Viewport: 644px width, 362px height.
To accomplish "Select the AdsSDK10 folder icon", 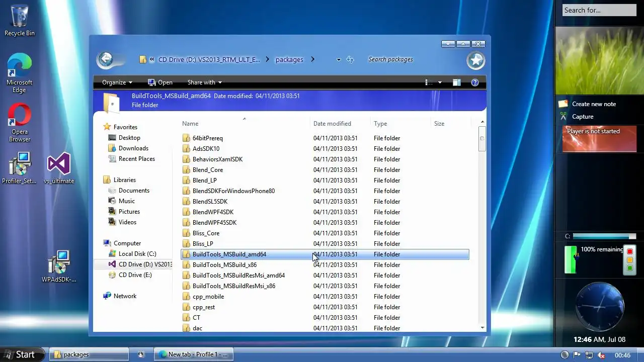I will click(186, 148).
